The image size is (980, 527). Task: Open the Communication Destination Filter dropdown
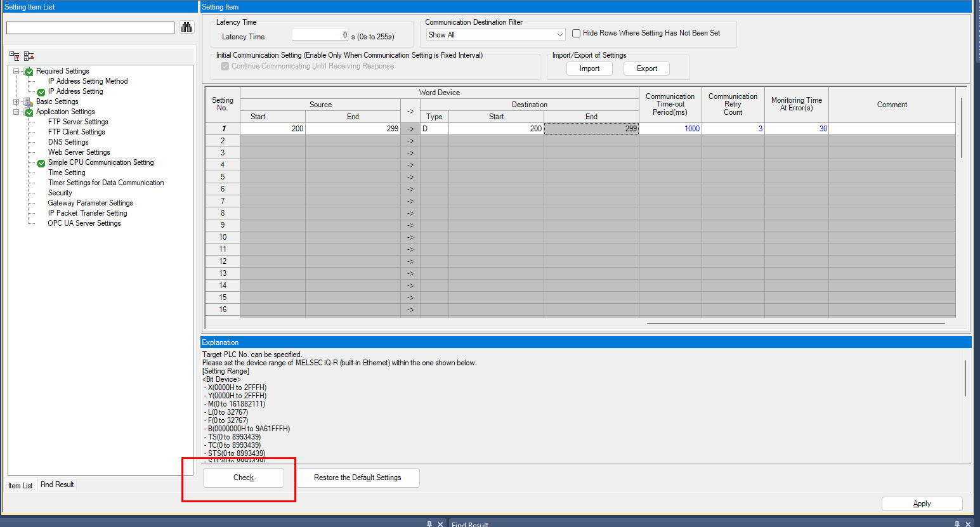pyautogui.click(x=495, y=35)
